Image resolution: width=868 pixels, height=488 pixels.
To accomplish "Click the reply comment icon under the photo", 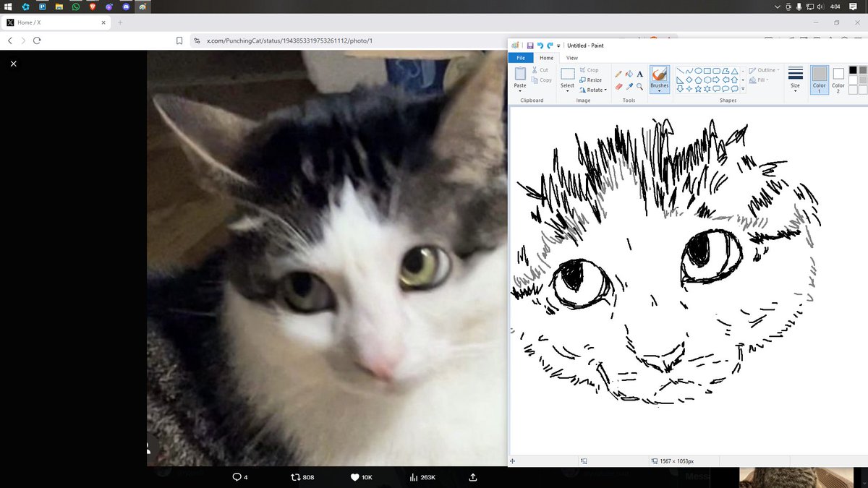I will [x=236, y=477].
